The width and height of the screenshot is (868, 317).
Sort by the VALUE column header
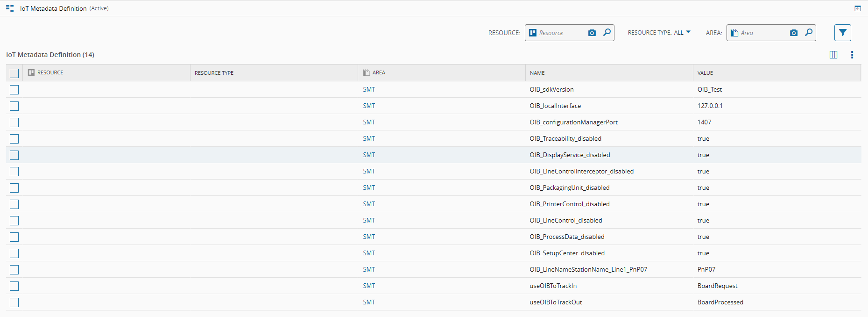click(777, 72)
